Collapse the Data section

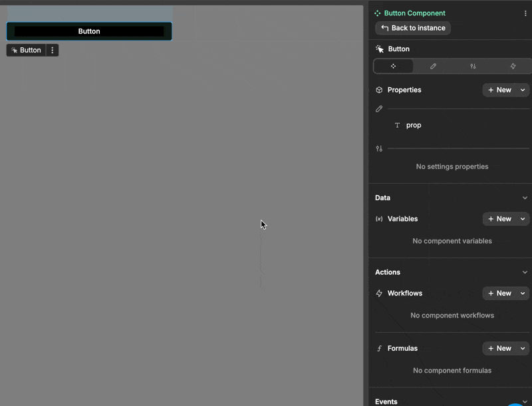pos(525,198)
